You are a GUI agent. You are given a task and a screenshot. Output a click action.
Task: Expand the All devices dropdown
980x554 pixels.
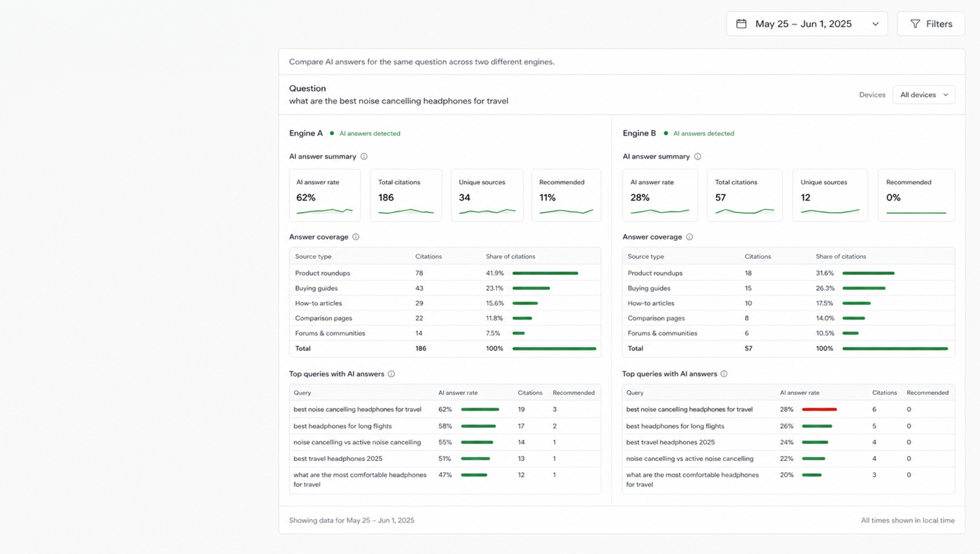click(924, 95)
